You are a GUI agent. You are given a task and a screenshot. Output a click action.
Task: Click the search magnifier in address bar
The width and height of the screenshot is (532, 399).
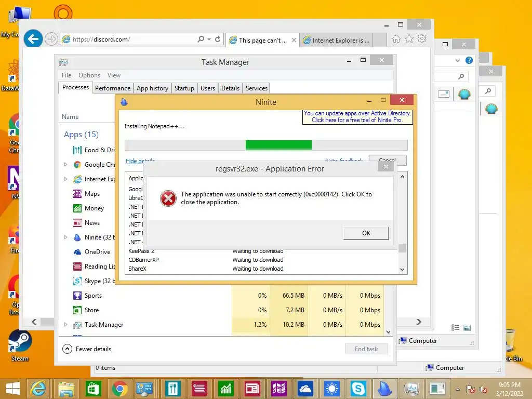[x=201, y=39]
